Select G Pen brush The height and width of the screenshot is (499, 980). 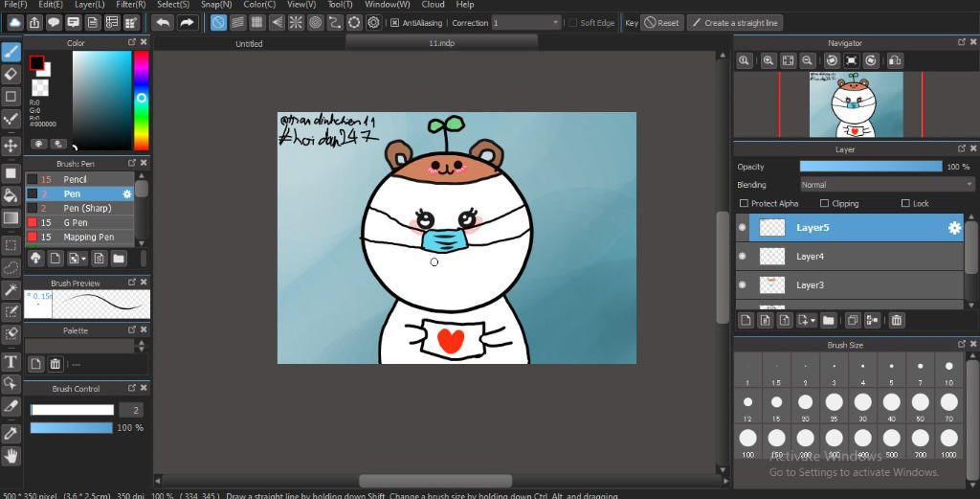(79, 222)
